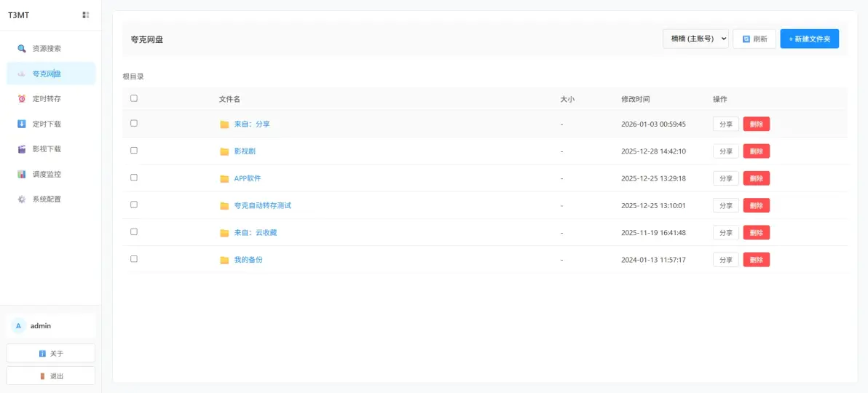This screenshot has height=393, width=868.
Task: Click the cloud icon for 夸克网盘
Action: (22, 74)
